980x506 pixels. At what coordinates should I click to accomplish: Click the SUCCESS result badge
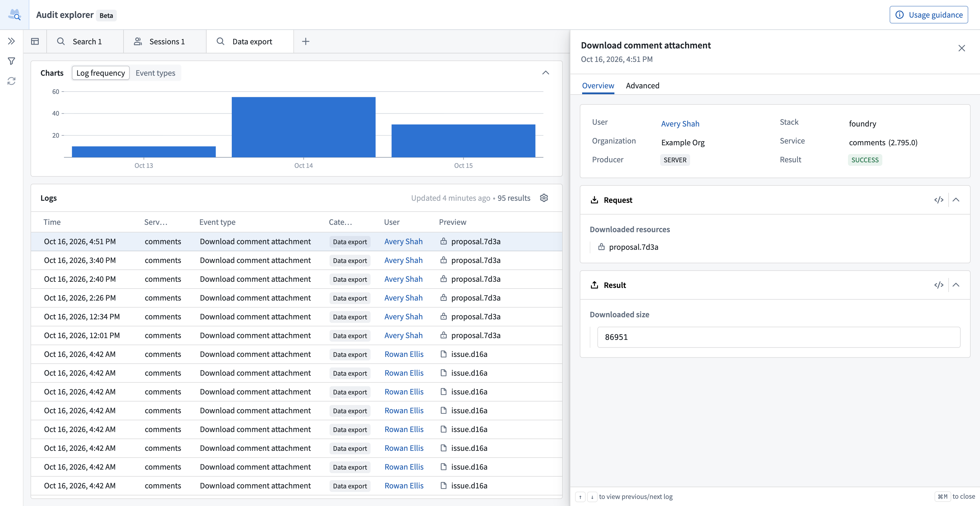point(865,160)
